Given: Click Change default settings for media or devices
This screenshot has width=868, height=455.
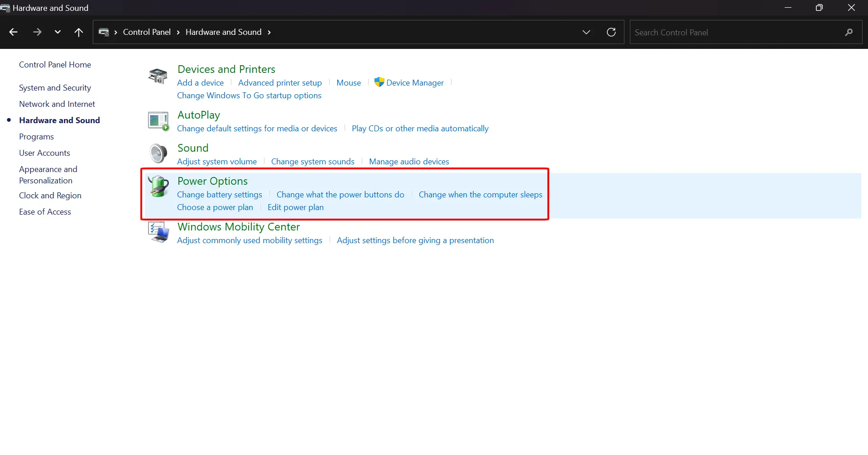Looking at the screenshot, I should 257,129.
